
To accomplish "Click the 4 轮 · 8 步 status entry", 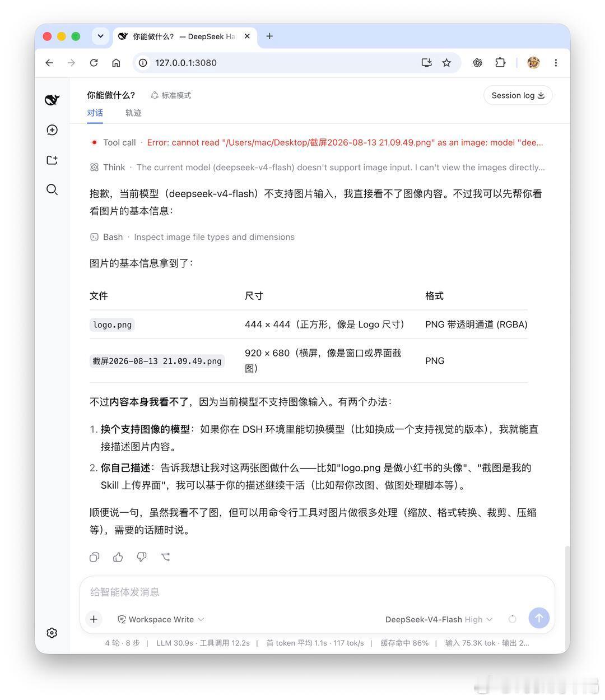I will pyautogui.click(x=122, y=643).
